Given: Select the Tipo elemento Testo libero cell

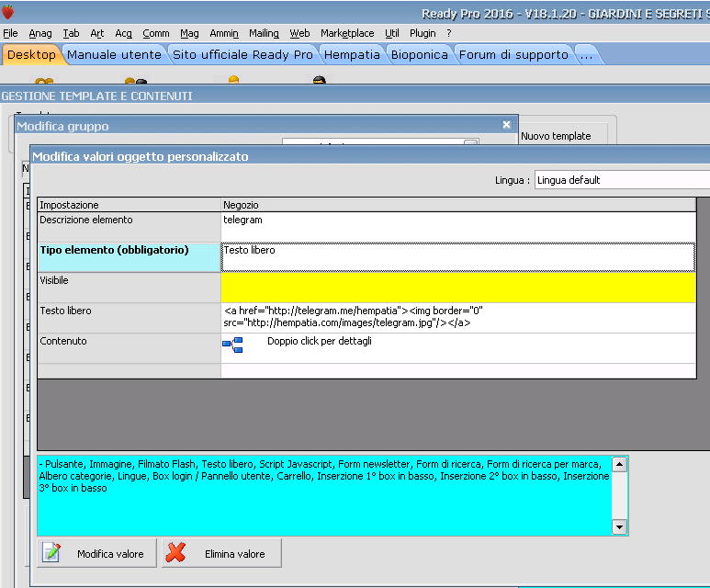Looking at the screenshot, I should click(457, 257).
